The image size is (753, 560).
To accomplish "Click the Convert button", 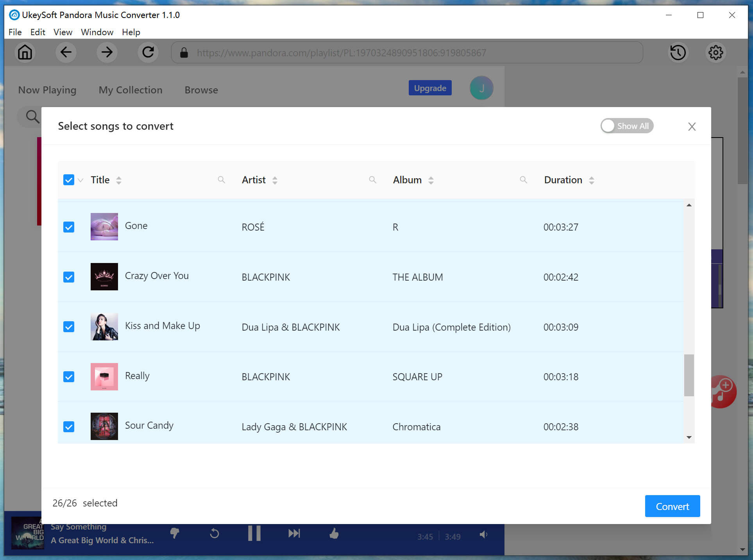I will coord(672,506).
